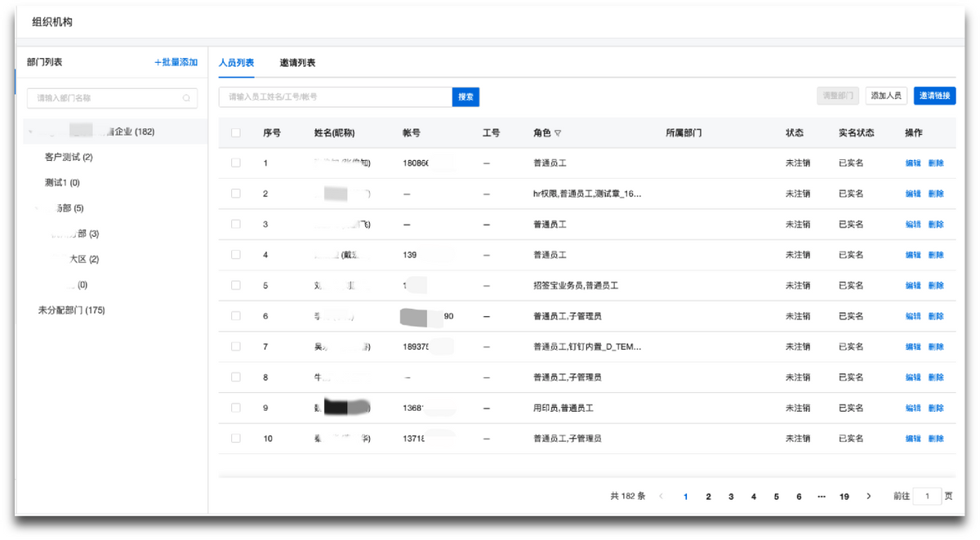This screenshot has width=980, height=540.
Task: Click 删除 for row 9 (用印员)
Action: pyautogui.click(x=936, y=408)
